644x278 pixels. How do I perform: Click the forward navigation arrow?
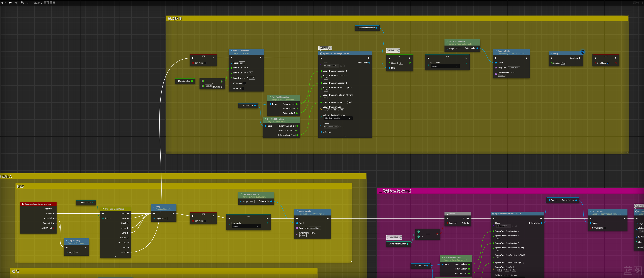click(16, 3)
